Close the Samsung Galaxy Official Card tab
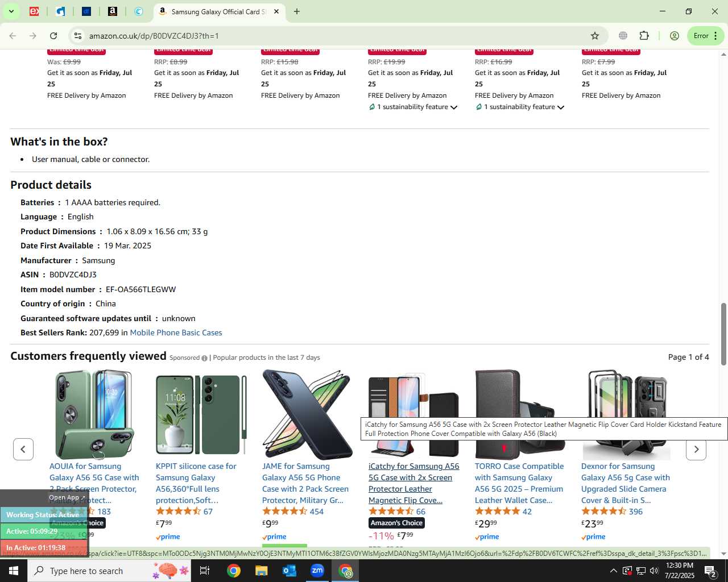The width and height of the screenshot is (728, 582). click(x=276, y=11)
